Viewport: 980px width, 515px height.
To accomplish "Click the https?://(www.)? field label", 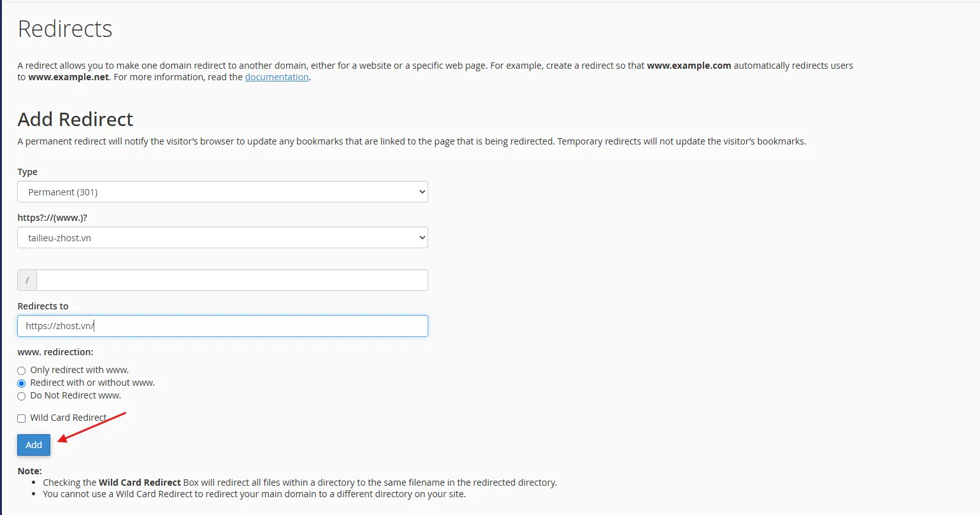I will click(52, 218).
